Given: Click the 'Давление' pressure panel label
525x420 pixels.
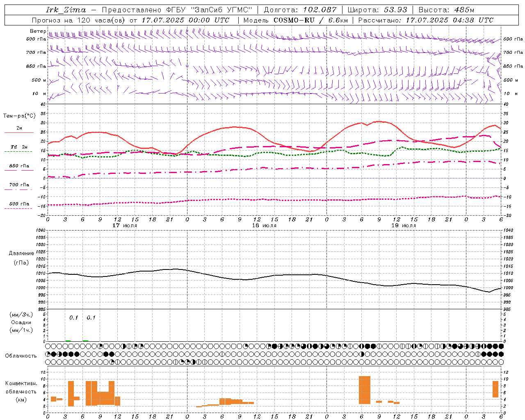Looking at the screenshot, I should coord(21,253).
